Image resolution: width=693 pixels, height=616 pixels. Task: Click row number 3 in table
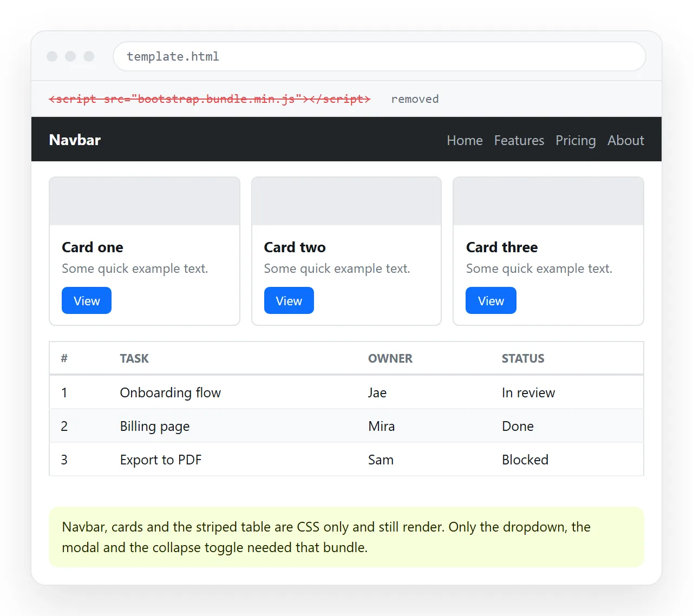tap(64, 460)
